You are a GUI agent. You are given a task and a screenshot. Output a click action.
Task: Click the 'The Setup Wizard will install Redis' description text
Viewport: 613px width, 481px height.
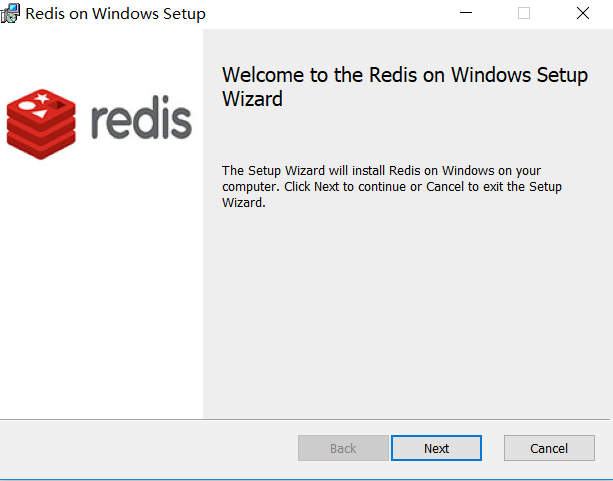(x=392, y=187)
